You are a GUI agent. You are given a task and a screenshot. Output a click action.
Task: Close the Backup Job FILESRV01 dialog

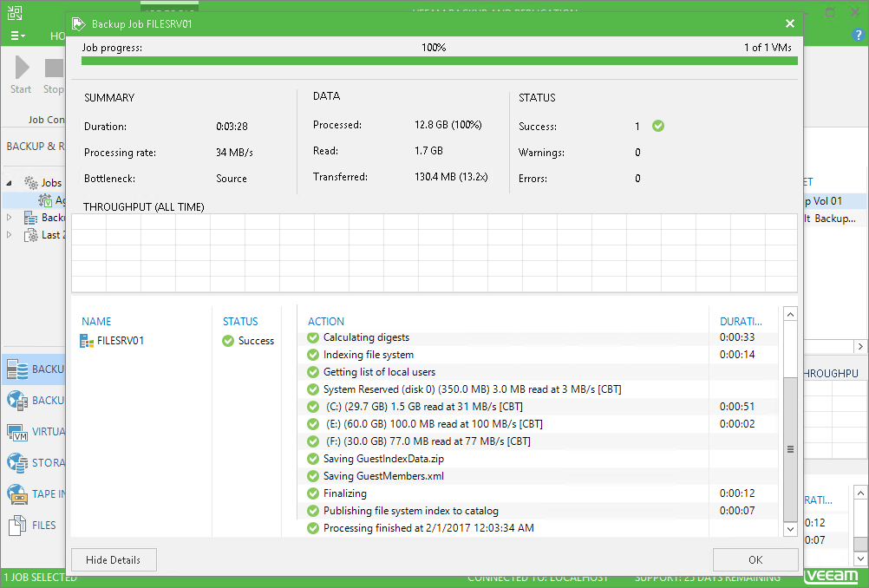click(790, 23)
